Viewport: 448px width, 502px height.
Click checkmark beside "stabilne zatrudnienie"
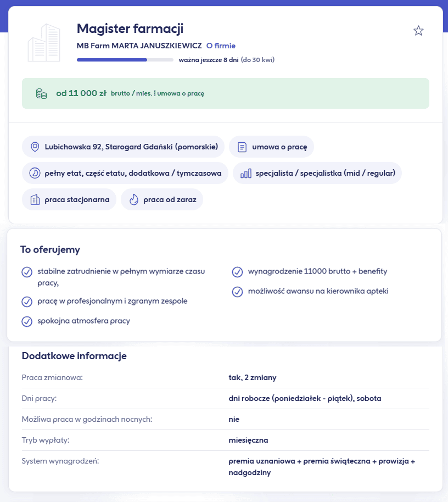point(26,272)
